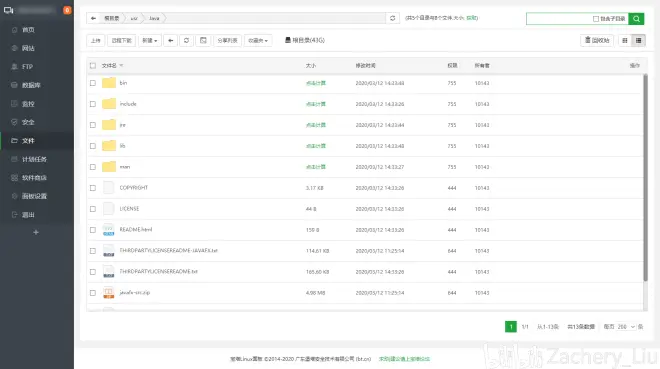Image resolution: width=660 pixels, height=369 pixels.
Task: Check the lib folder row checkbox
Action: pyautogui.click(x=93, y=146)
